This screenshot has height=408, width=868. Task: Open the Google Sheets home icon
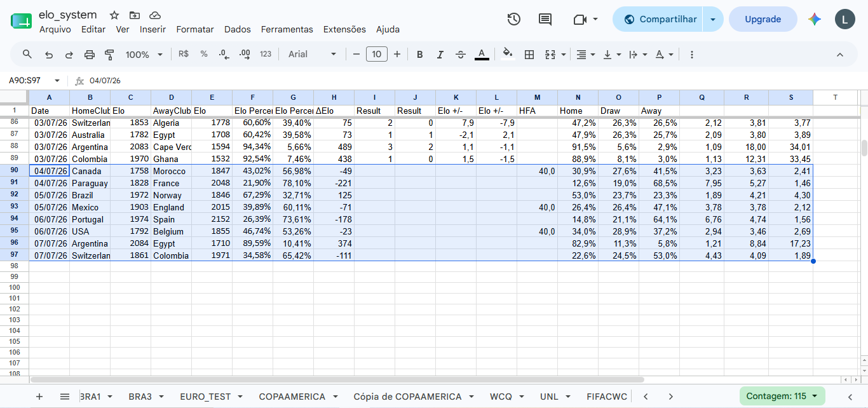click(x=21, y=20)
